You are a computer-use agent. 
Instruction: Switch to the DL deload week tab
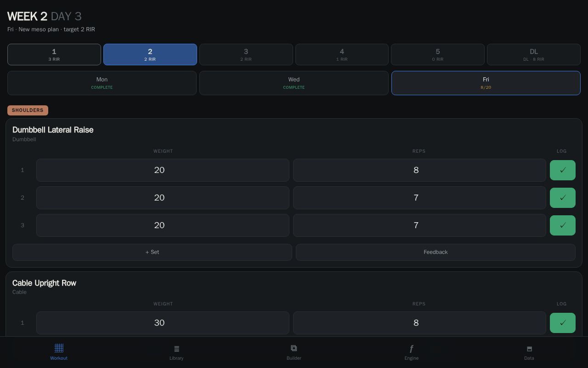tap(534, 55)
